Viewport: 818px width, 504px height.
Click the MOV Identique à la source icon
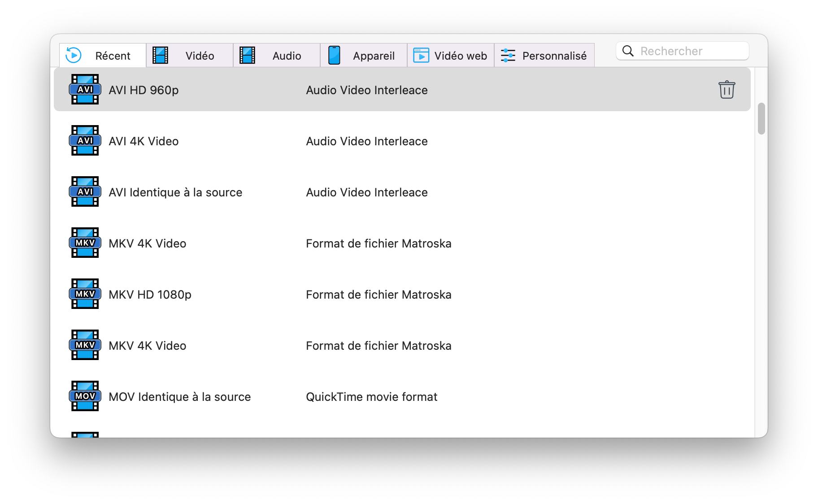pos(85,396)
